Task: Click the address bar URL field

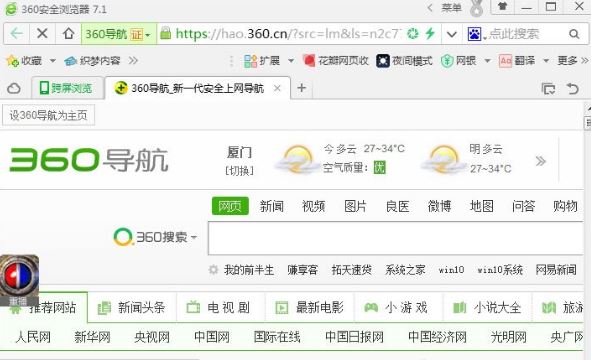Action: (288, 34)
